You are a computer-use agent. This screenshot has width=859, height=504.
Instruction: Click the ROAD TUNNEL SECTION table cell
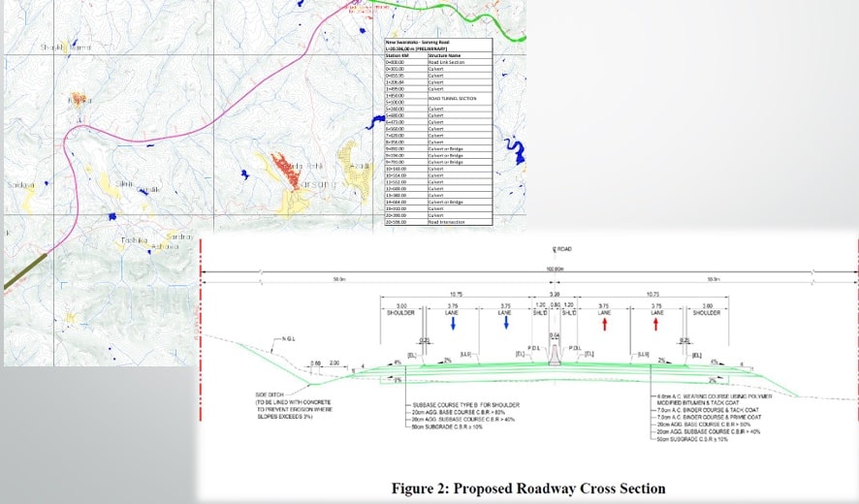click(460, 99)
